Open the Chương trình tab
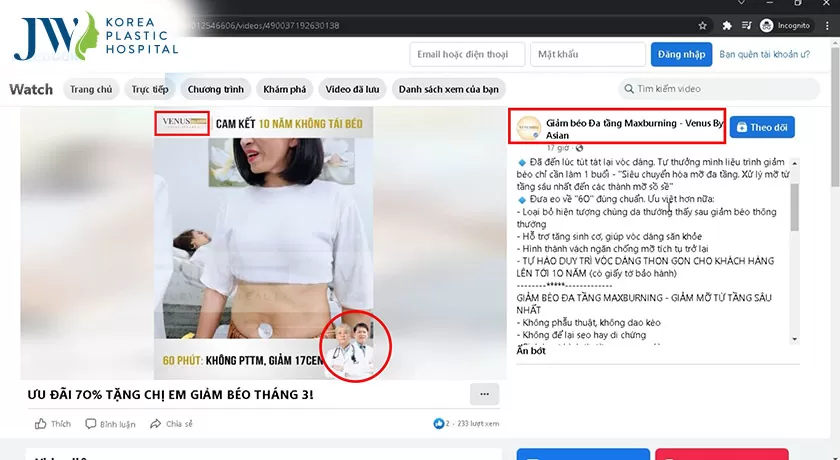This screenshot has width=840, height=460. coord(215,89)
